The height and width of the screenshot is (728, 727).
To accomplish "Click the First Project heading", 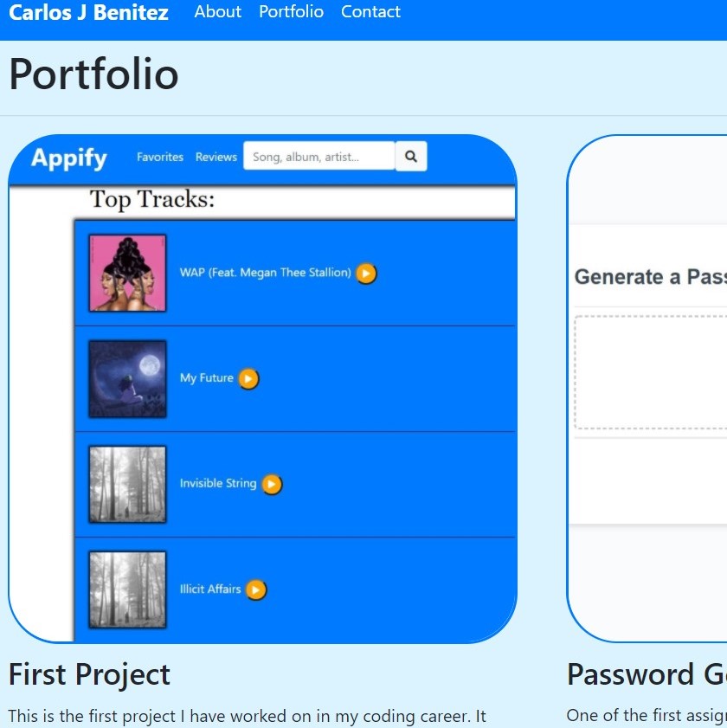I will tap(90, 675).
